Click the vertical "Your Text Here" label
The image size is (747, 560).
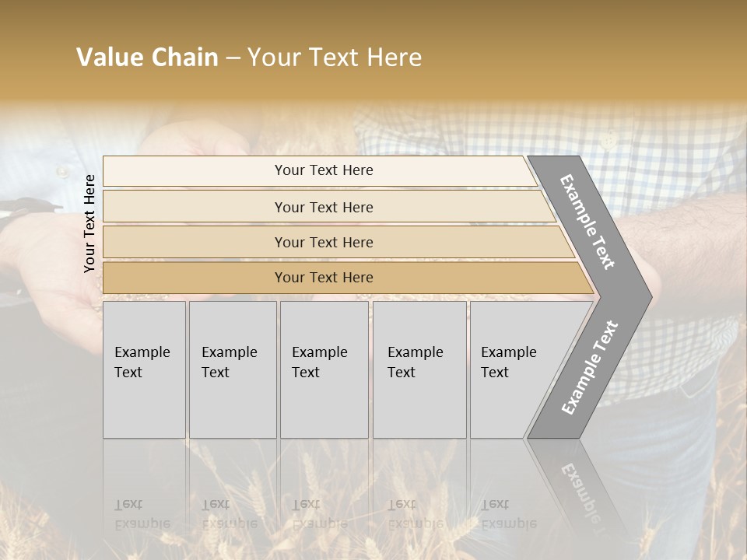[x=89, y=223]
